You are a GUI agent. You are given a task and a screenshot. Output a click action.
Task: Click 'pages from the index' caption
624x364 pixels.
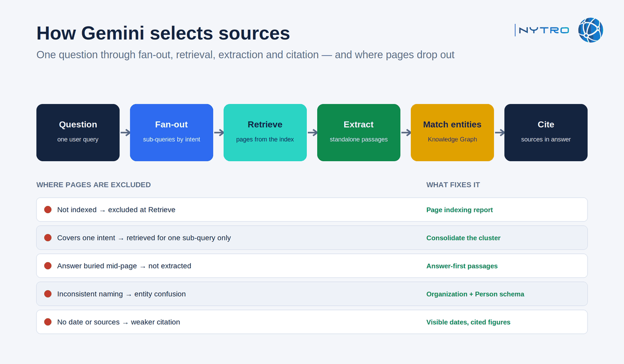(265, 139)
